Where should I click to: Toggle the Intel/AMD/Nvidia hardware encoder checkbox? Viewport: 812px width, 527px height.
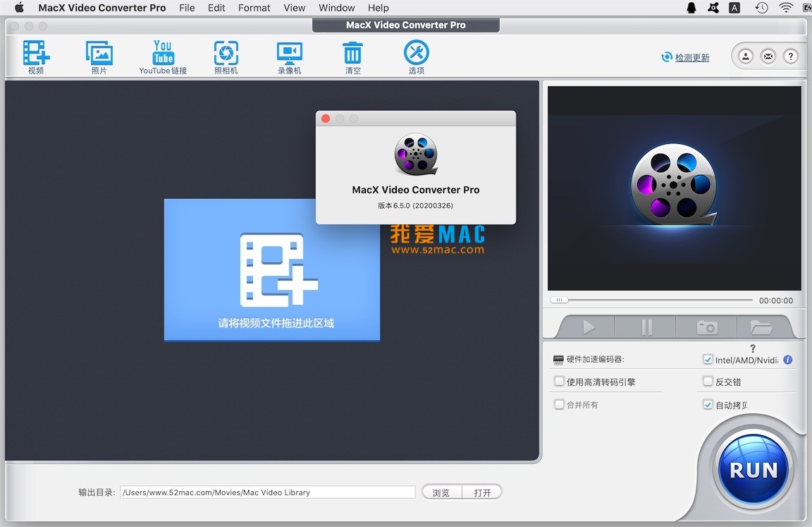[708, 360]
